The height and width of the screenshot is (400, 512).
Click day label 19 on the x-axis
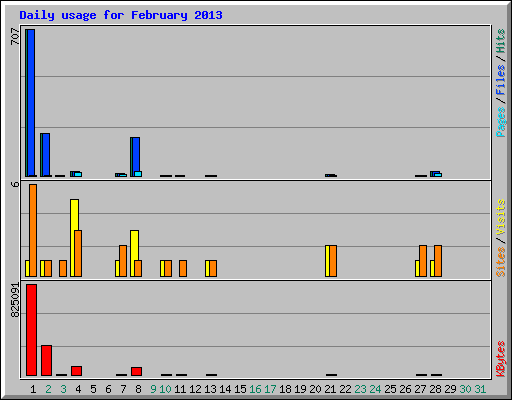coord(300,389)
